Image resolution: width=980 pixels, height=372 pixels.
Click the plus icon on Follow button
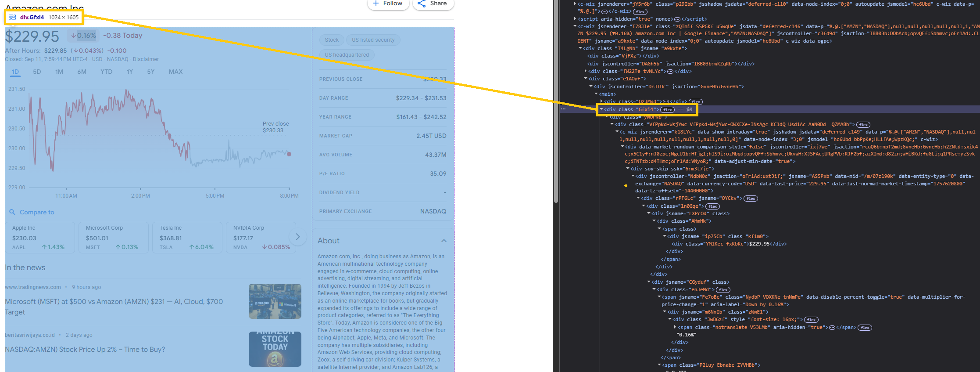pos(376,4)
